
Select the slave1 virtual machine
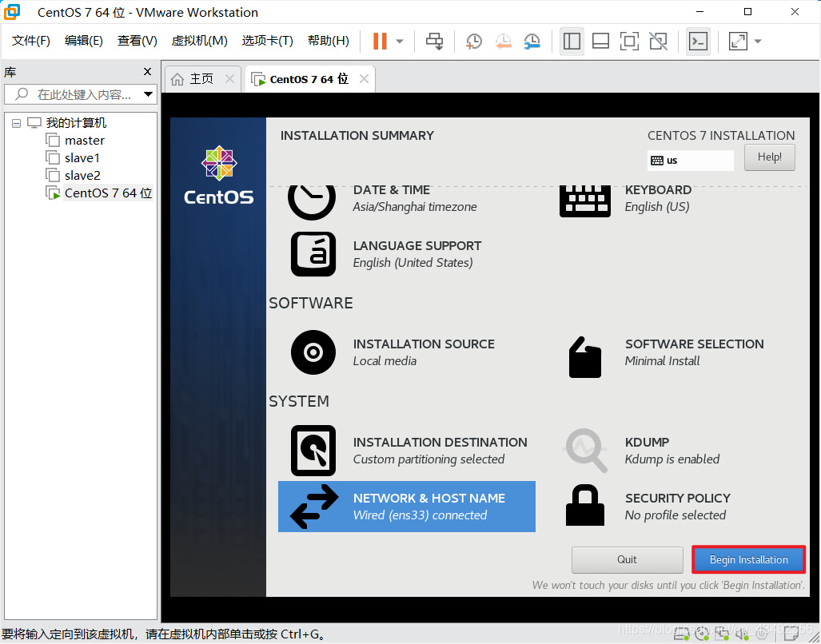pyautogui.click(x=82, y=158)
